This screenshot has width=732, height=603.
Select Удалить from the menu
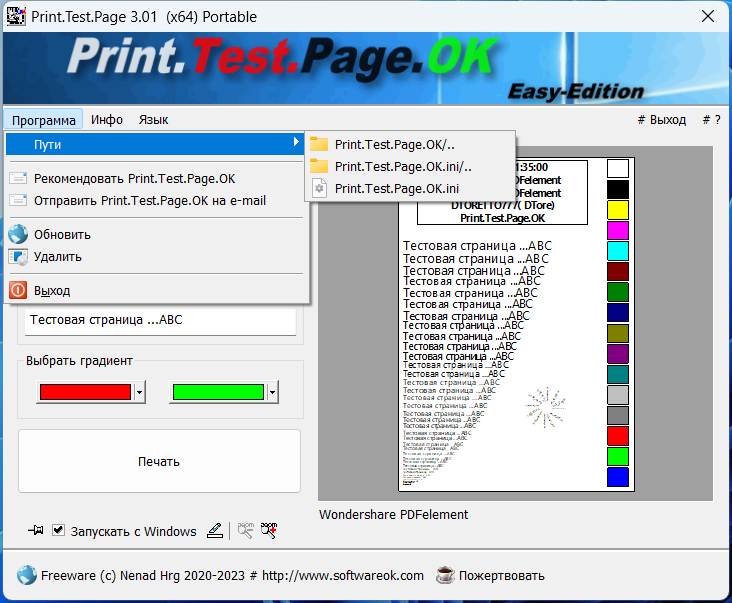click(157, 257)
